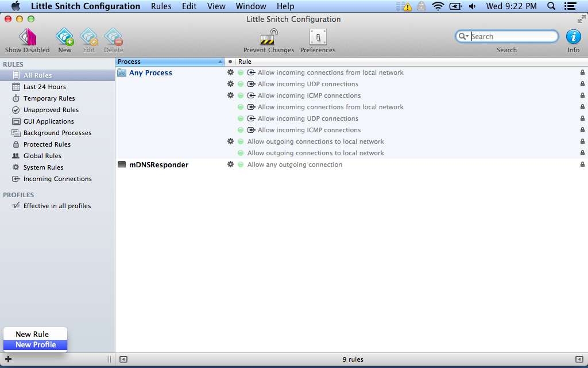Screen dimensions: 588x368
Task: Open the Edit menu in the menu bar
Action: [x=189, y=6]
